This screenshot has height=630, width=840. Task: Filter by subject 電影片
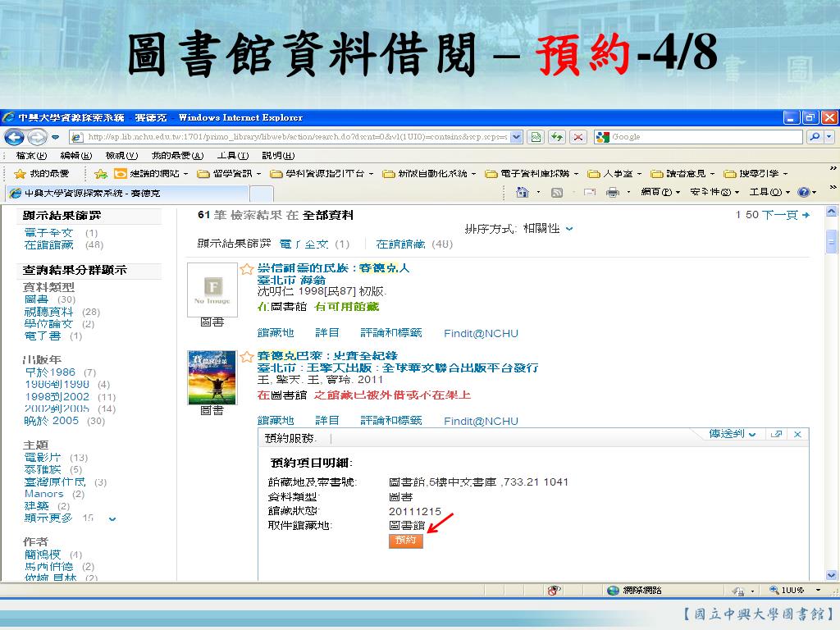click(x=43, y=457)
